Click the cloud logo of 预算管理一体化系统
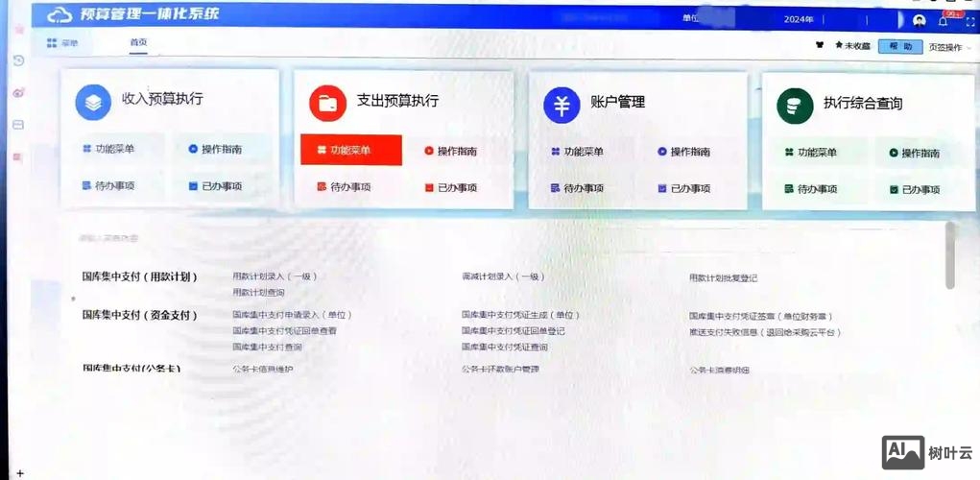The width and height of the screenshot is (980, 480). pyautogui.click(x=60, y=14)
